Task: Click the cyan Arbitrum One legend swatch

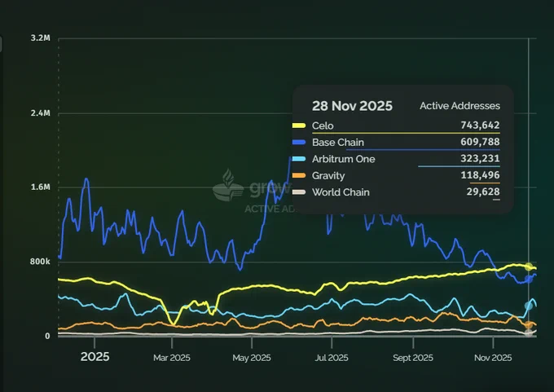Action: (299, 159)
